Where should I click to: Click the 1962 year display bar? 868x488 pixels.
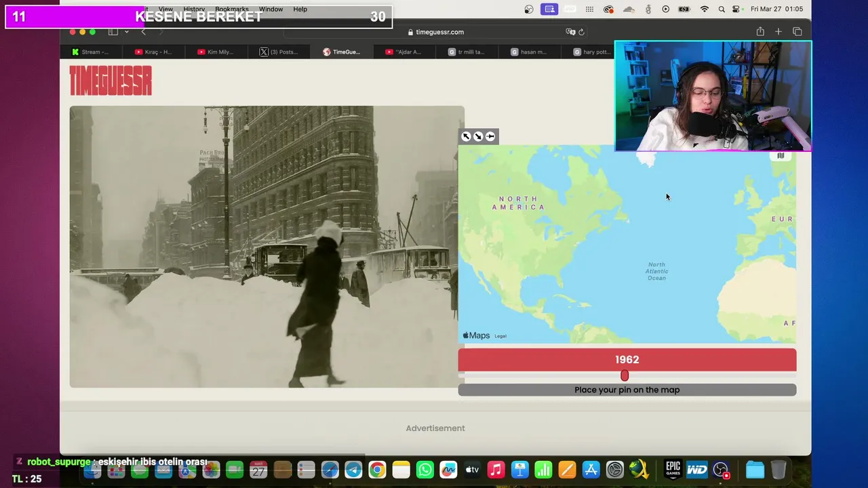coord(627,360)
